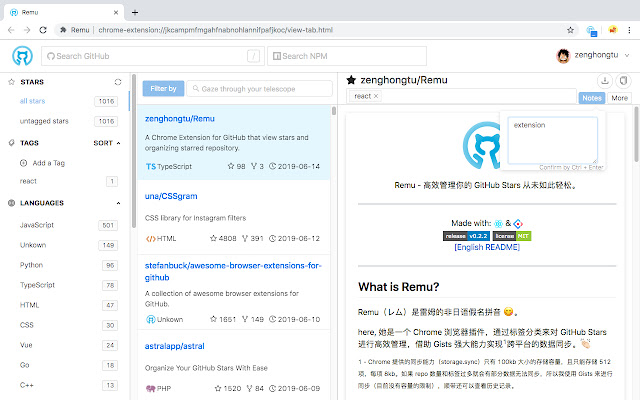Image resolution: width=640 pixels, height=400 pixels.
Task: Click the notes textarea containing extension
Action: (553, 140)
